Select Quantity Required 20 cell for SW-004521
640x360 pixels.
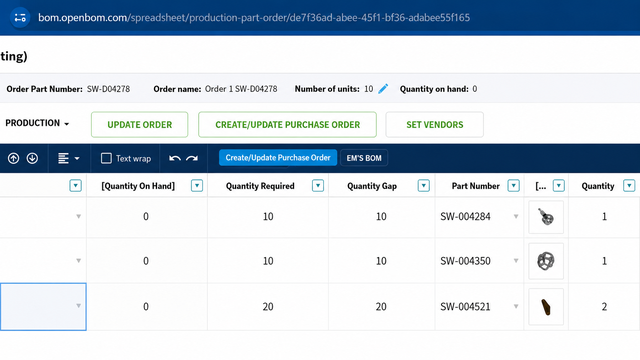[x=268, y=307]
